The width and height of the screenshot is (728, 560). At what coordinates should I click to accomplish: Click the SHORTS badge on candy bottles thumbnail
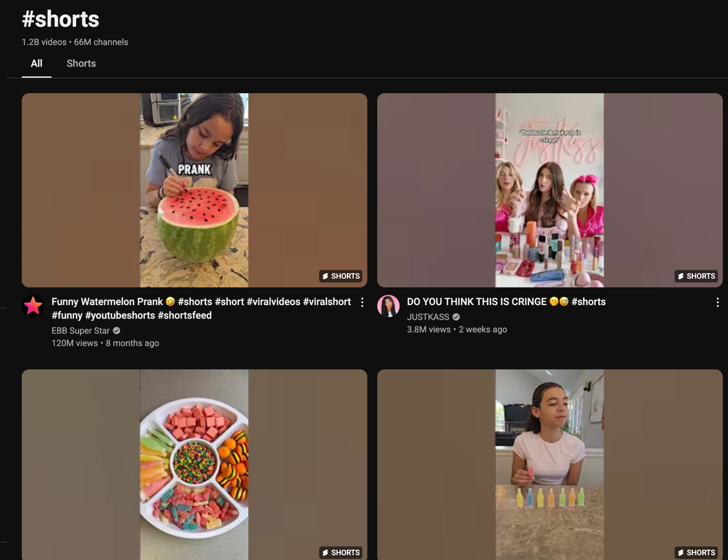click(696, 552)
